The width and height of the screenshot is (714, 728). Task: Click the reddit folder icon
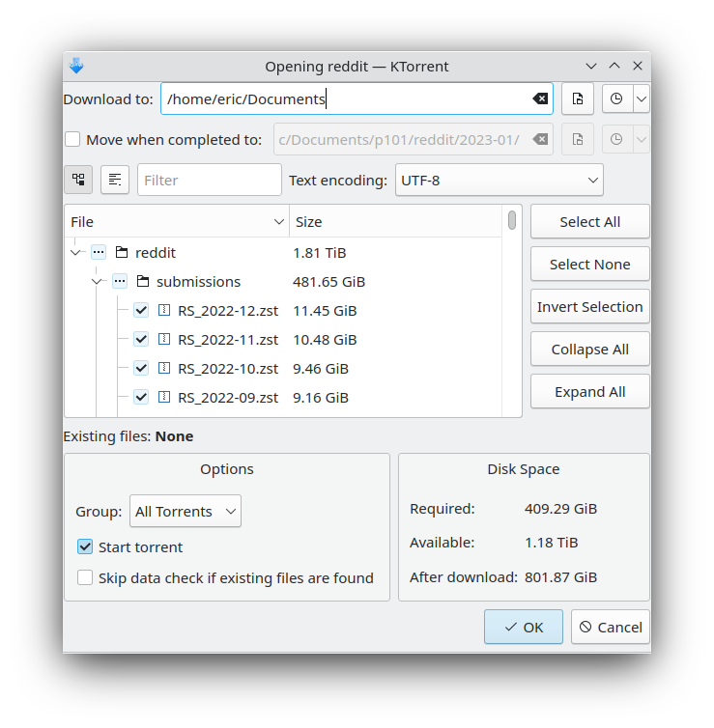(x=122, y=253)
